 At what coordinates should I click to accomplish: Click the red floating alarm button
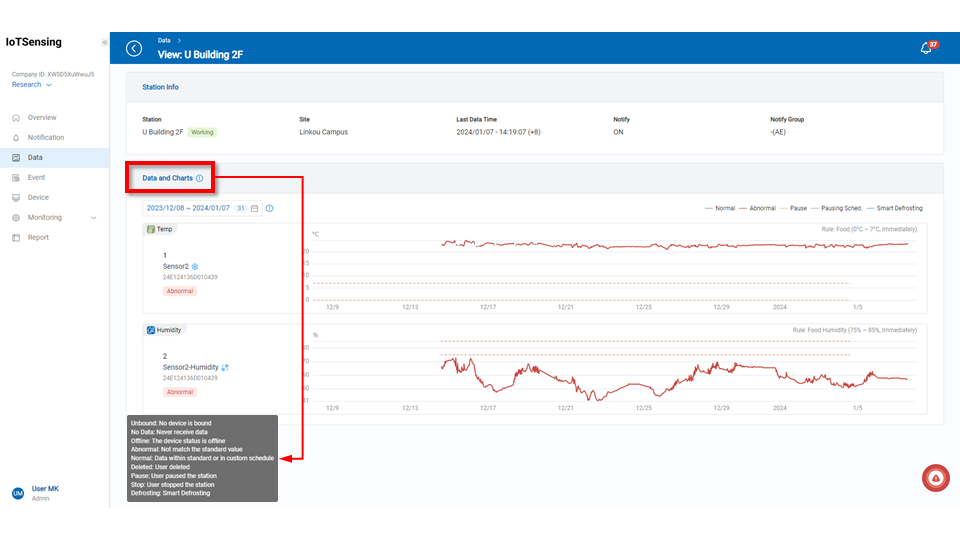(x=935, y=479)
